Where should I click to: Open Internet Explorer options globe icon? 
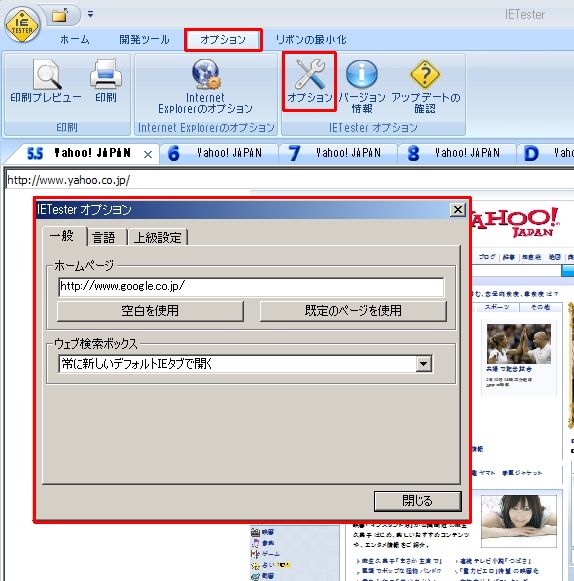pyautogui.click(x=206, y=74)
